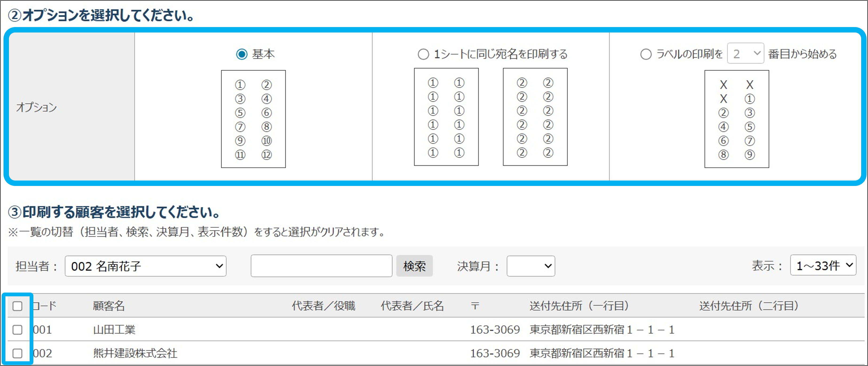Select 1シートに同じ宛名を印刷する radio option

tap(423, 54)
